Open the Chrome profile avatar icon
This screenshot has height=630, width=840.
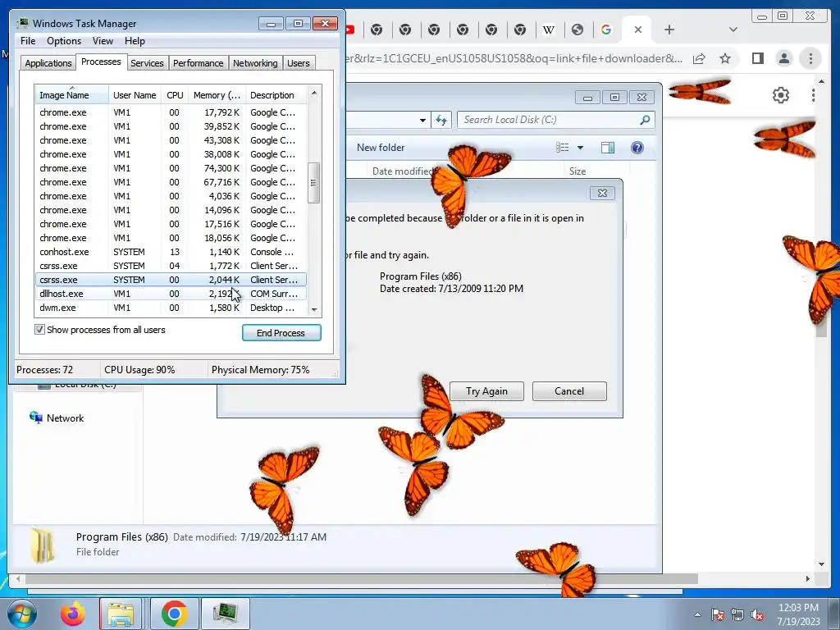783,58
